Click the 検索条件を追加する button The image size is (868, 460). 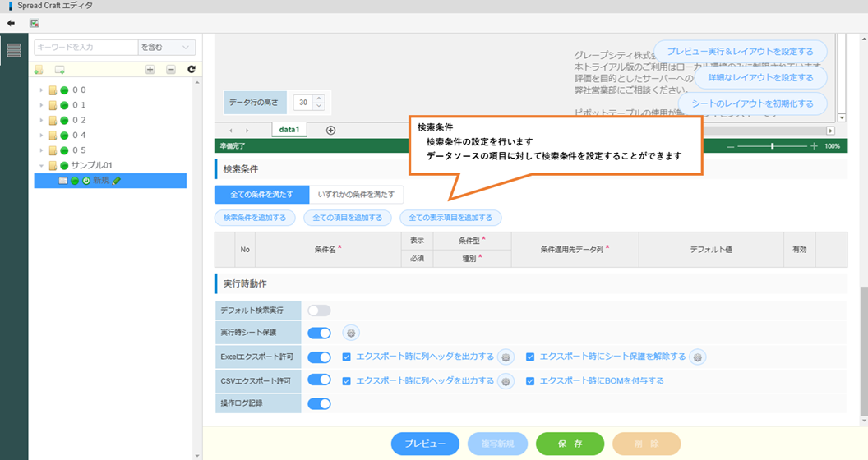pos(255,218)
